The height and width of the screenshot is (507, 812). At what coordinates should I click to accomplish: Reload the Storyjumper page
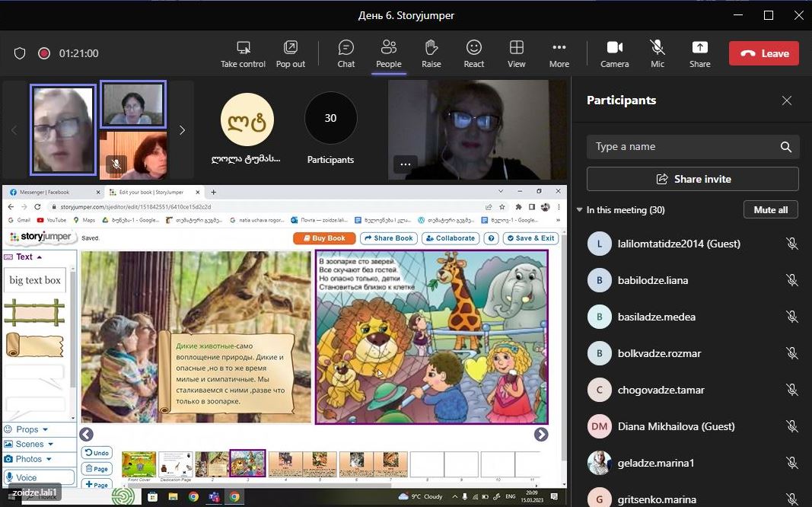click(x=37, y=206)
